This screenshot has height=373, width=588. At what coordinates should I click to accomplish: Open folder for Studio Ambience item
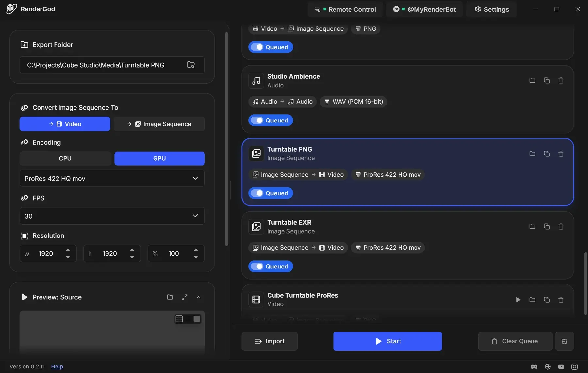(x=532, y=80)
